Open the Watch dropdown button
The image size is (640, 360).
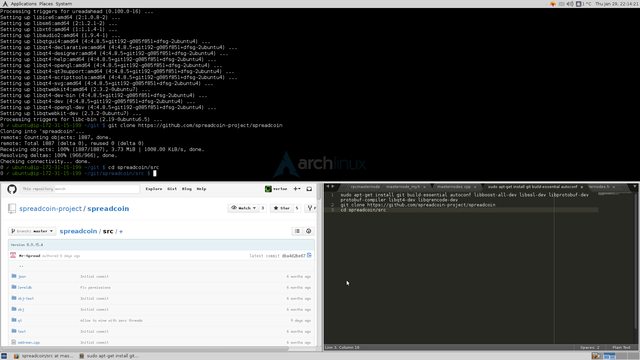click(244, 208)
